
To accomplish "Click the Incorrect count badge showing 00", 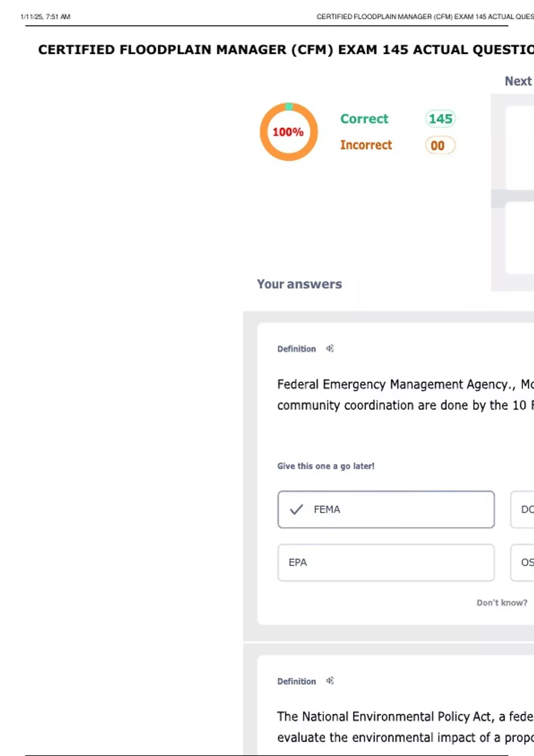I will point(440,145).
